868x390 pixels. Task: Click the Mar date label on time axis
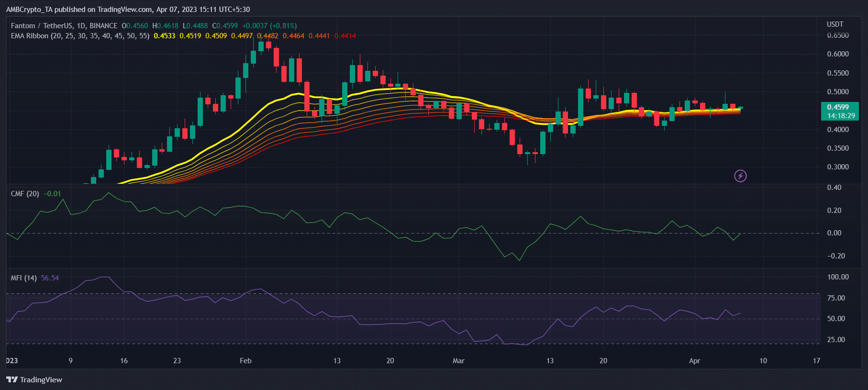[x=458, y=361]
